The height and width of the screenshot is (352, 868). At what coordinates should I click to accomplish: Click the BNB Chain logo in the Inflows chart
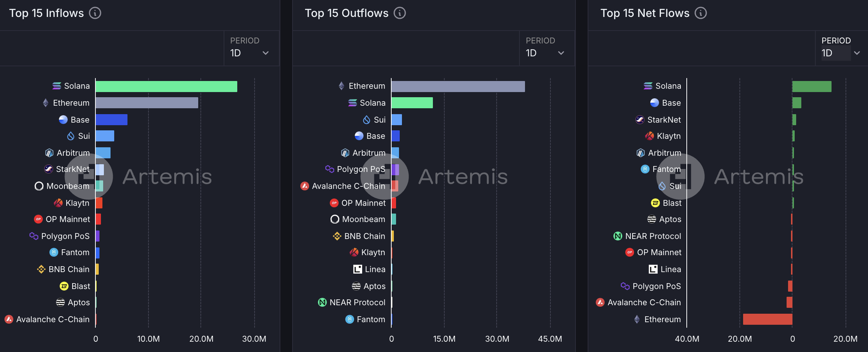[41, 269]
